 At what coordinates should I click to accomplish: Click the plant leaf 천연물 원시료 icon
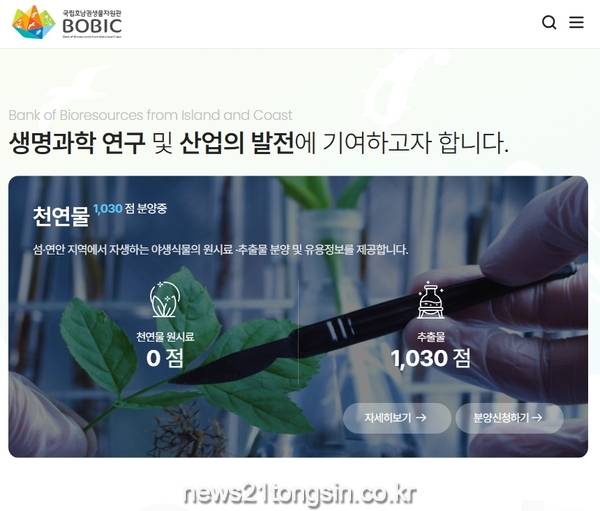tap(165, 300)
